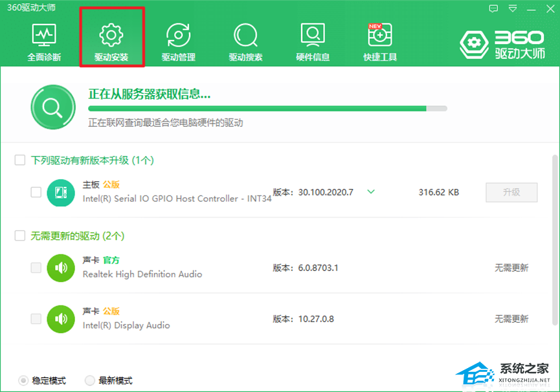Screen dimensions: 560x392
Task: Click the feedback message icon in title bar
Action: (x=494, y=8)
